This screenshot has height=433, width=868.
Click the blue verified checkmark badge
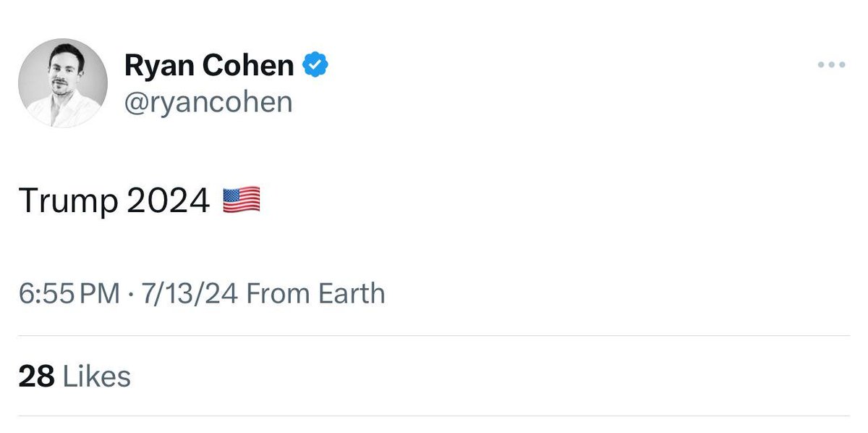pyautogui.click(x=315, y=66)
